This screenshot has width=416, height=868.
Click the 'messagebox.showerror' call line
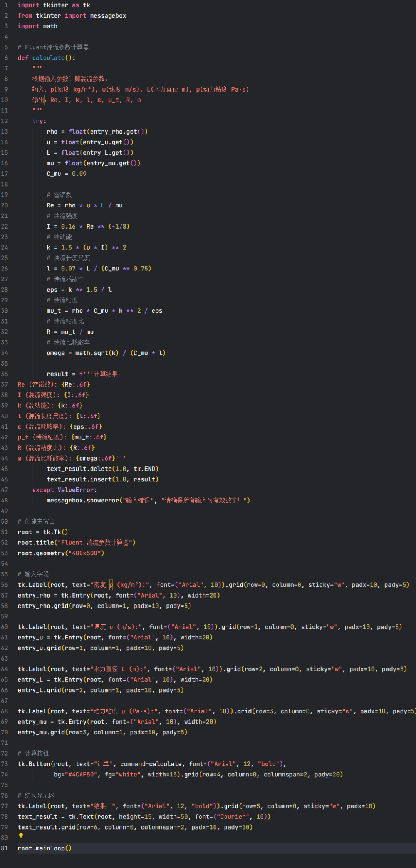148,501
